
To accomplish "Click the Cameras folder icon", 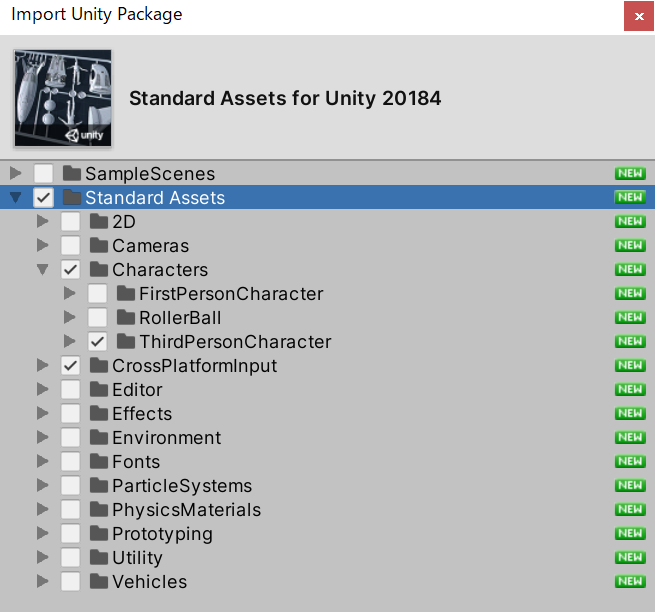I will 99,245.
